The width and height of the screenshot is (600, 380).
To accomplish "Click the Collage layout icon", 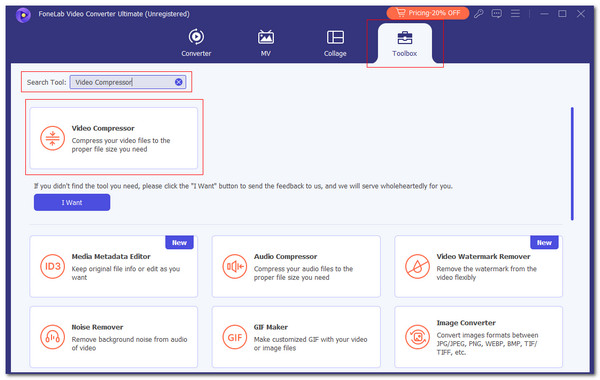I will [335, 37].
